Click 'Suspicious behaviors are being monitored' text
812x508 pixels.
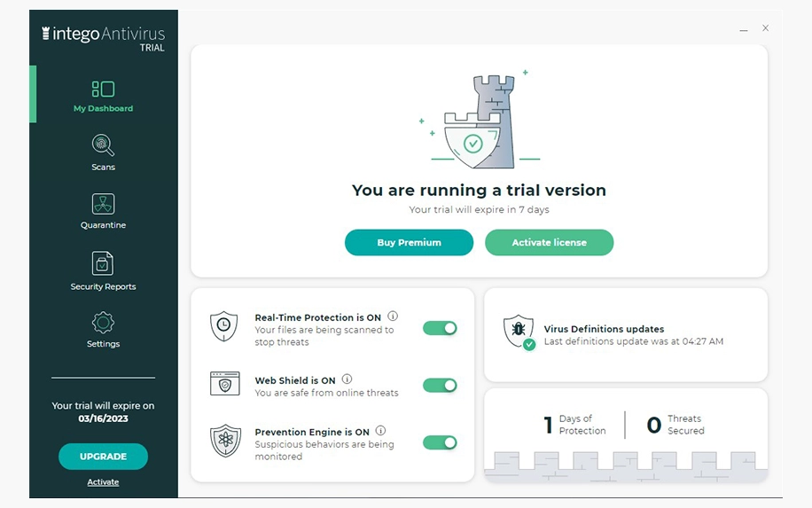point(324,450)
